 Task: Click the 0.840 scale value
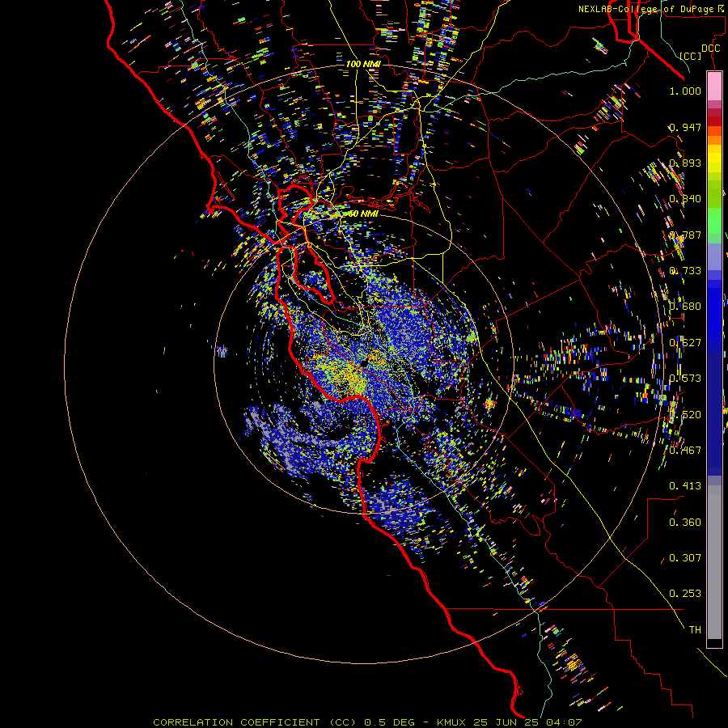click(685, 199)
